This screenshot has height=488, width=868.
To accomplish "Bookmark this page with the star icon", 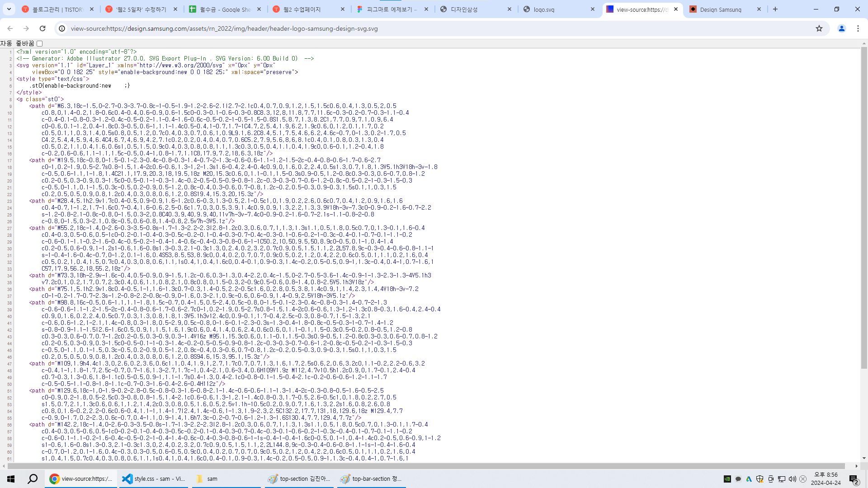I will 819,28.
